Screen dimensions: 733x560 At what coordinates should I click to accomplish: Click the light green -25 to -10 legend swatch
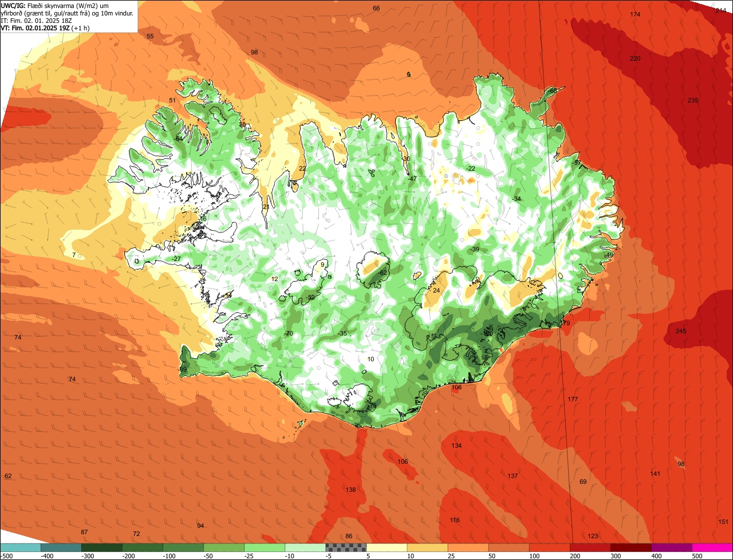point(265,547)
